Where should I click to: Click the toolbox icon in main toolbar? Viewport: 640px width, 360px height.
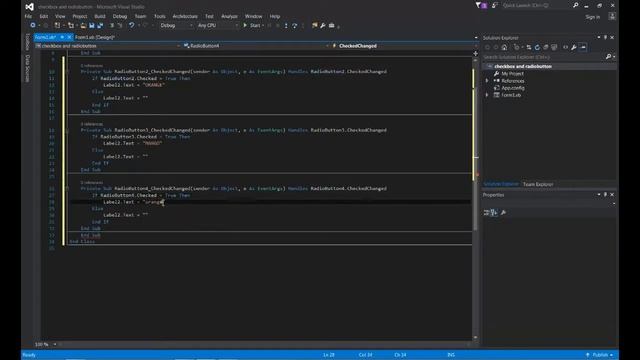tap(331, 26)
